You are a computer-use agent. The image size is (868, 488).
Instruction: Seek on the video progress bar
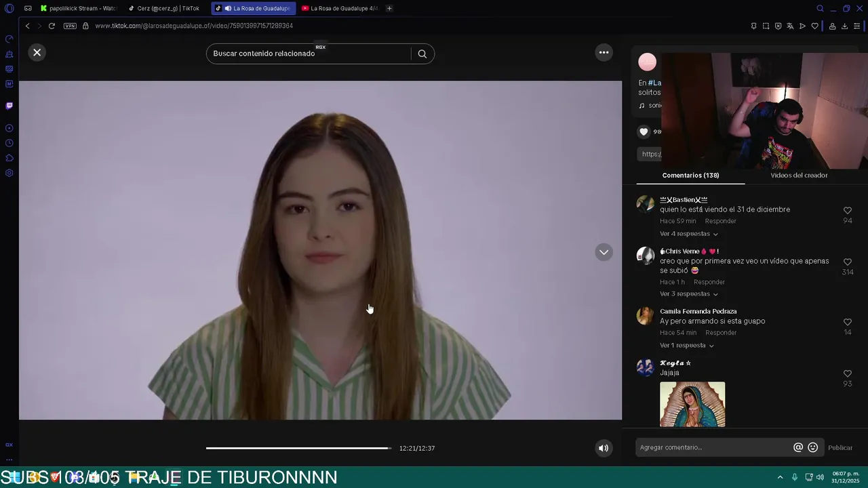click(x=298, y=448)
